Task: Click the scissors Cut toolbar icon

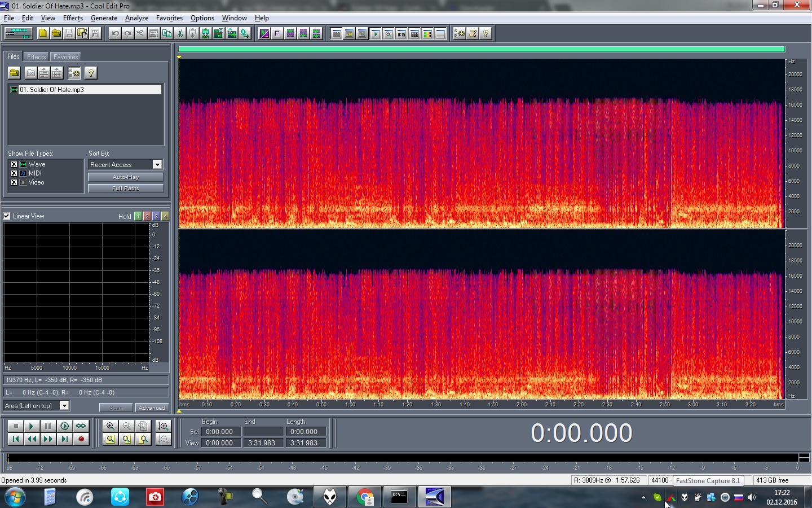Action: [180, 33]
